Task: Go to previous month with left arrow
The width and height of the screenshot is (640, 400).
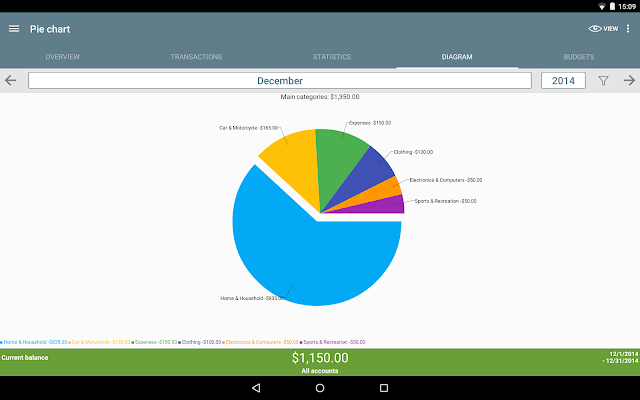Action: (x=11, y=80)
